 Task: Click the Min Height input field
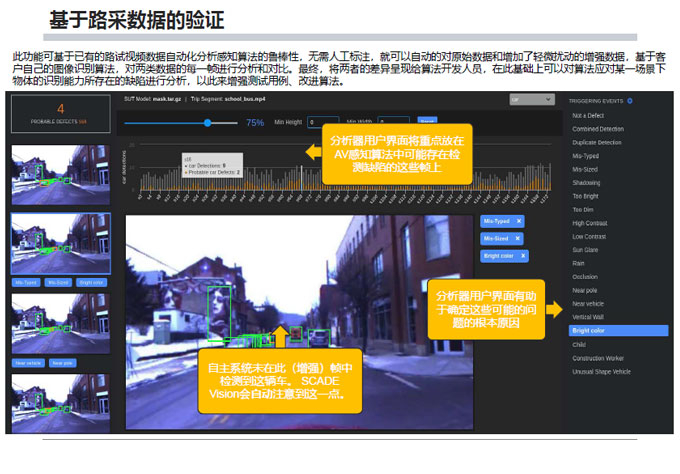click(x=323, y=122)
